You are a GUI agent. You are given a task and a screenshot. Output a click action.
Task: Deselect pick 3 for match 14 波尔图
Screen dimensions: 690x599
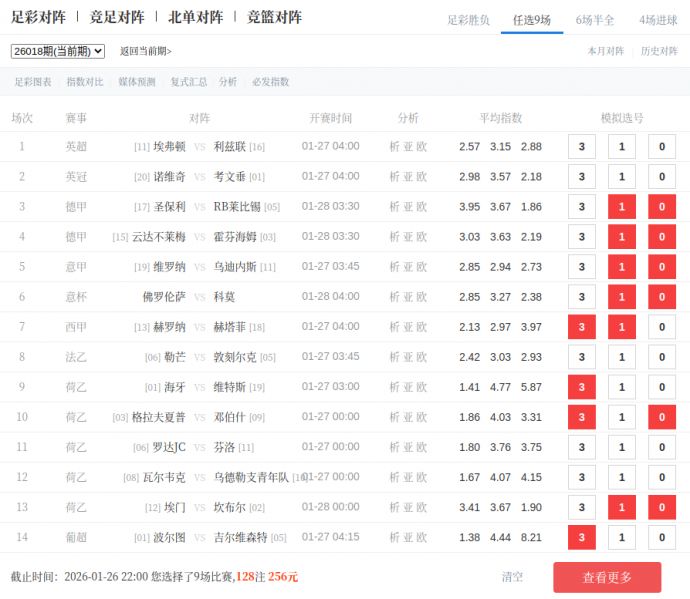click(581, 537)
